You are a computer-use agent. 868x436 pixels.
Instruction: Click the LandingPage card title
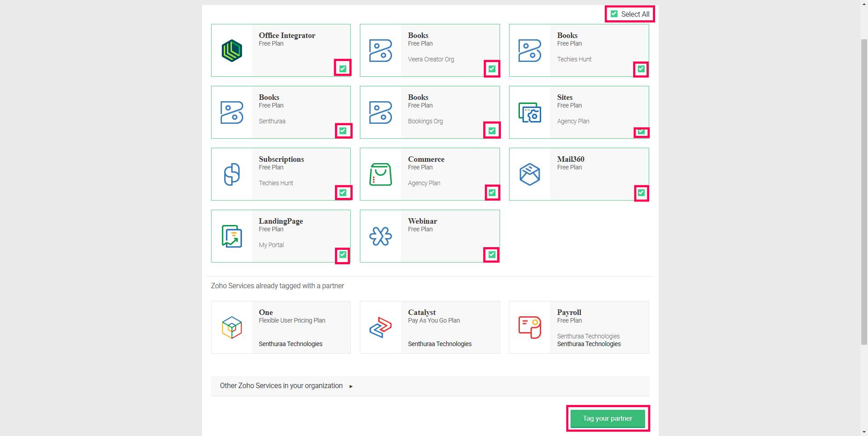(x=281, y=221)
